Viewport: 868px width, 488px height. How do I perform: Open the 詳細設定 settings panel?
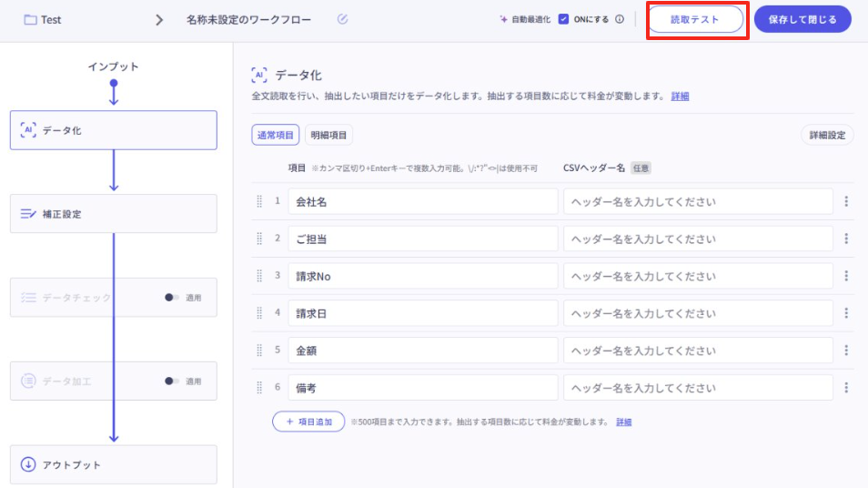(x=827, y=136)
